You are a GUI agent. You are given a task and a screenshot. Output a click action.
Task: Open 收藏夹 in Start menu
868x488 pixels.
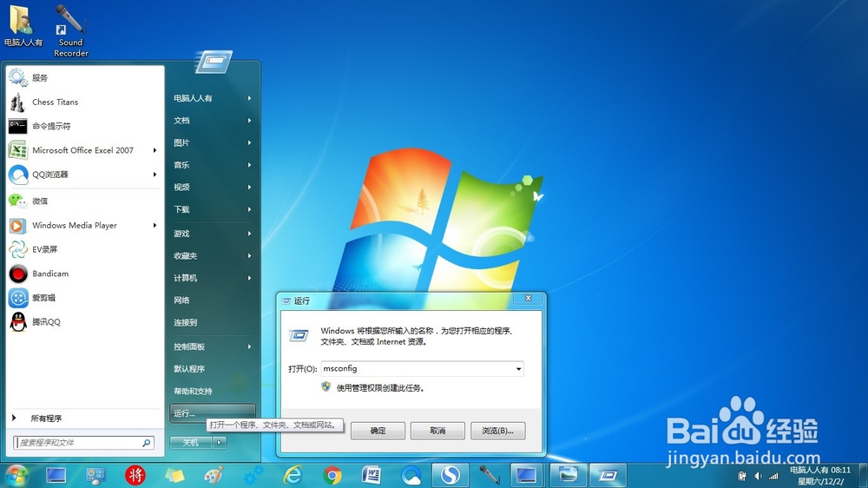[x=213, y=256]
